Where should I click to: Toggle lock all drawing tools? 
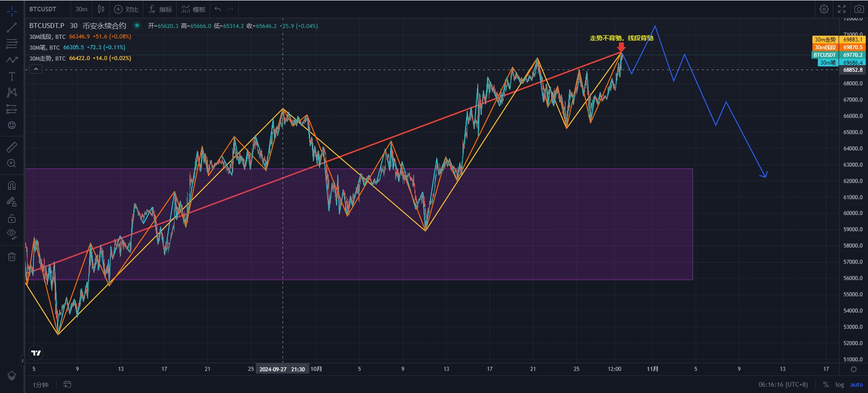point(12,218)
